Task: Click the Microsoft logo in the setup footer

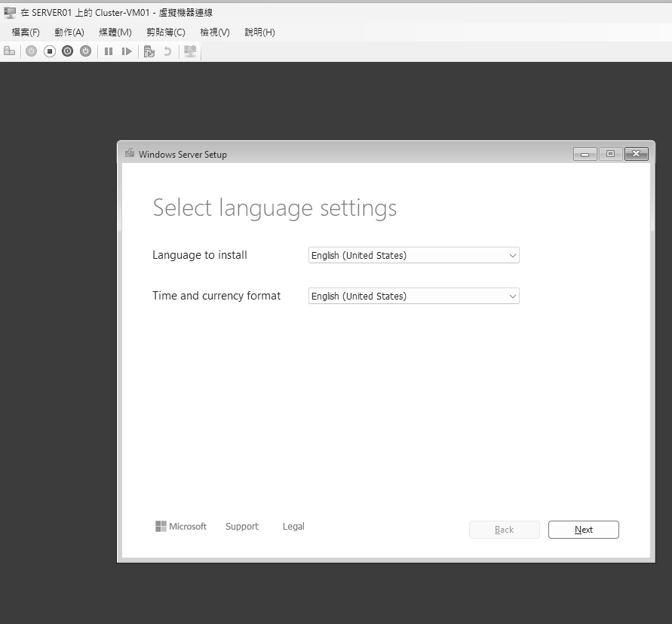Action: [x=181, y=526]
